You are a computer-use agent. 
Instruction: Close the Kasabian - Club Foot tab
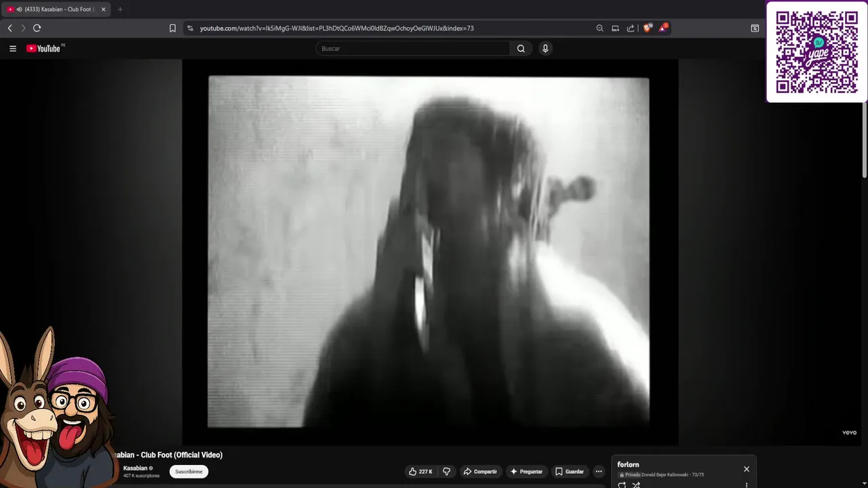[103, 9]
